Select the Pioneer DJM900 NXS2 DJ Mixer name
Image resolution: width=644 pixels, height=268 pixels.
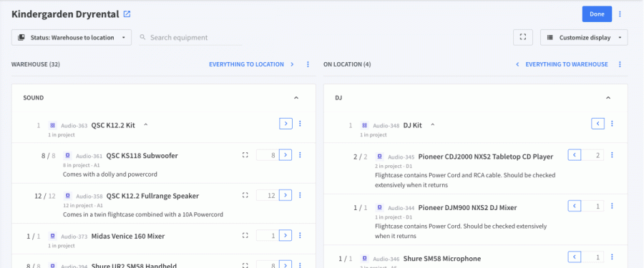[467, 208]
